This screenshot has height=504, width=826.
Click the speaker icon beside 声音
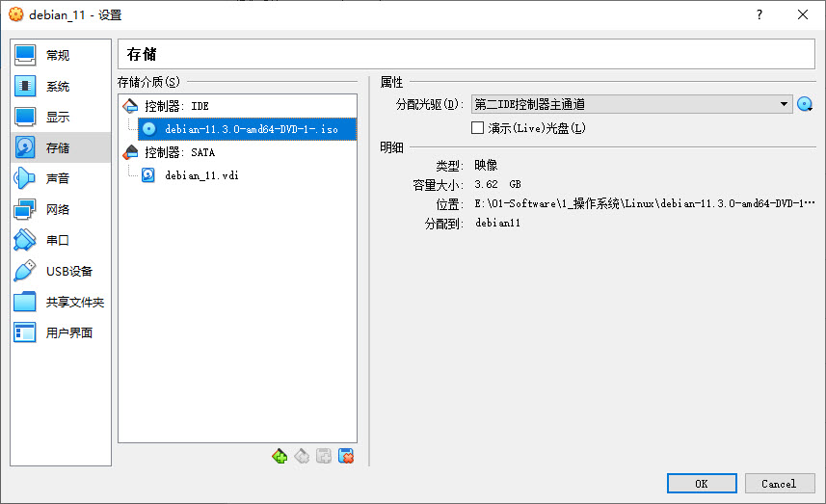point(25,178)
